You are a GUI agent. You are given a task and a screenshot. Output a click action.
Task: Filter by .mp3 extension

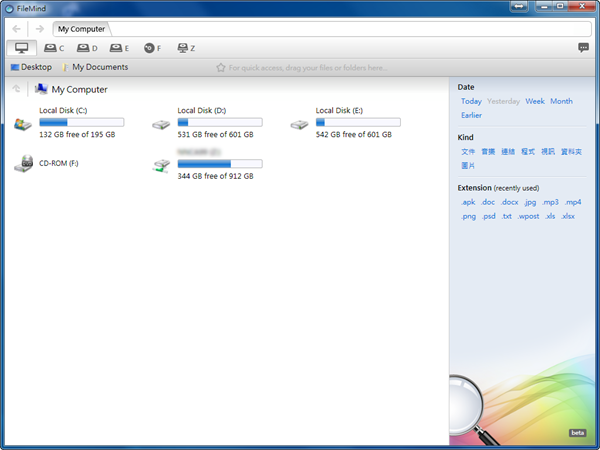551,202
